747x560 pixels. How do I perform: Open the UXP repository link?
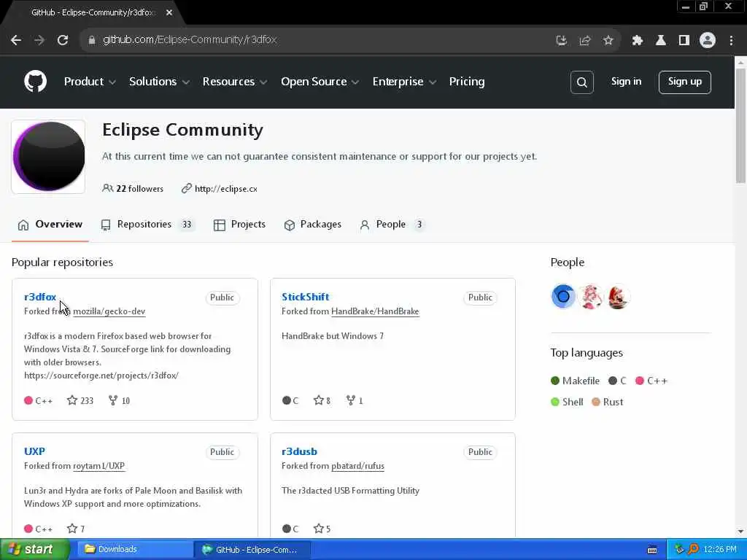pos(34,451)
